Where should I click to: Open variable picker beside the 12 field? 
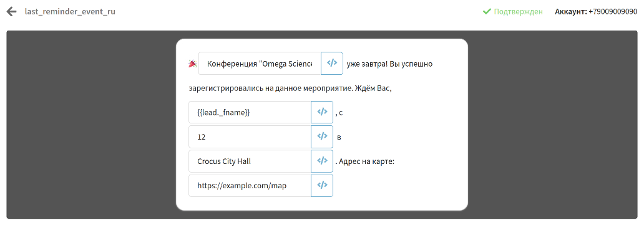coord(322,136)
